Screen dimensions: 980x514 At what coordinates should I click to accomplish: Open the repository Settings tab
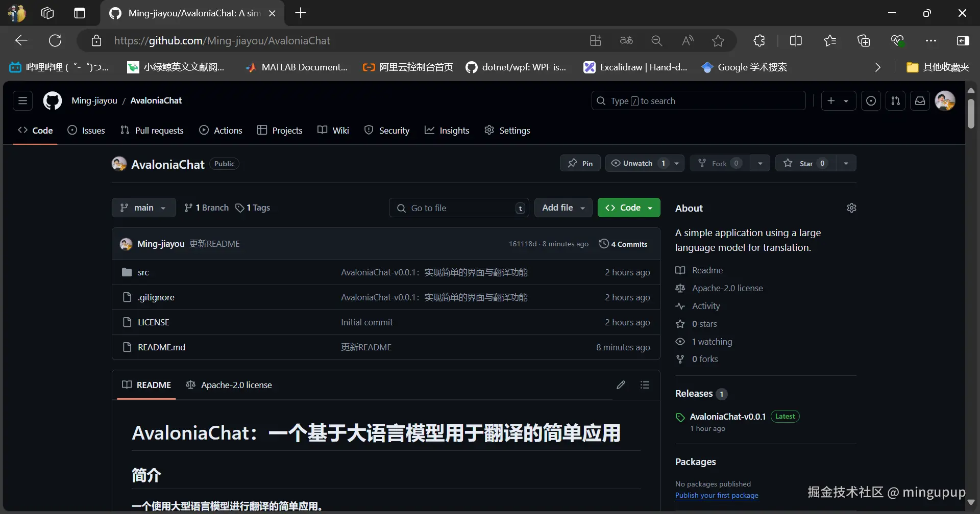click(x=507, y=131)
